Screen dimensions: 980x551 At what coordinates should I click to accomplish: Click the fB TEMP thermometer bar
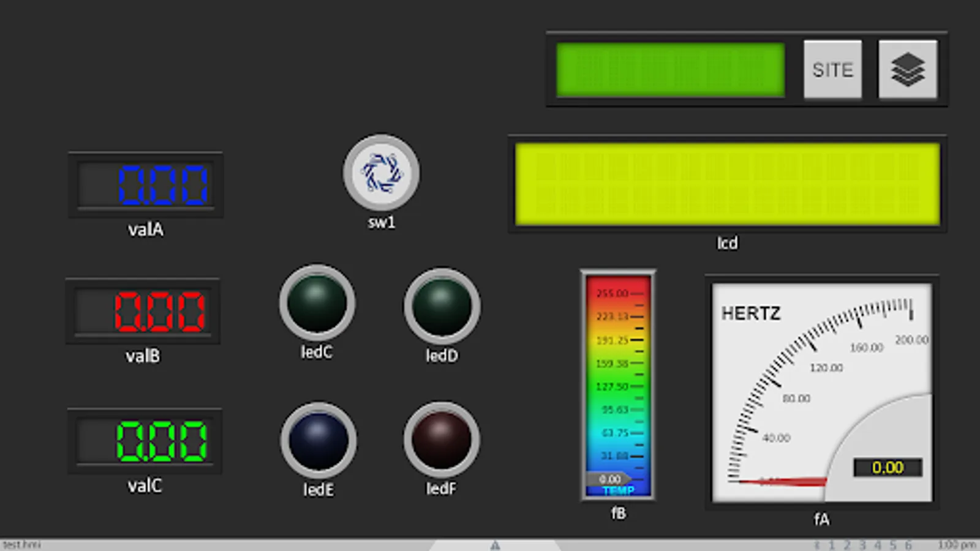[x=618, y=385]
